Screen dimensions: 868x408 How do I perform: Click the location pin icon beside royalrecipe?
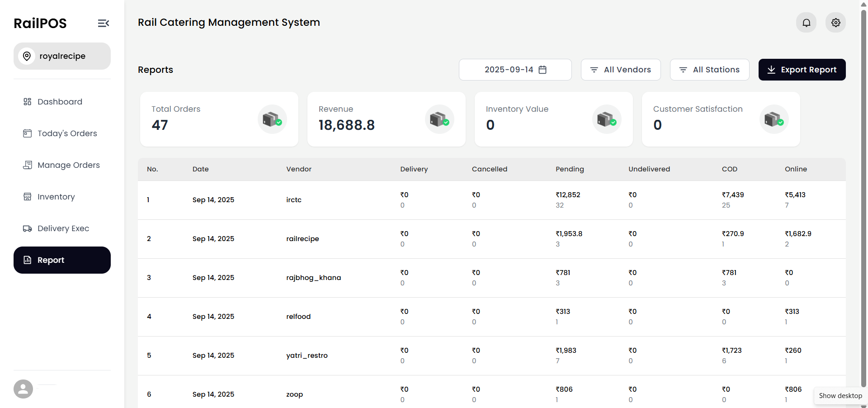click(x=27, y=56)
